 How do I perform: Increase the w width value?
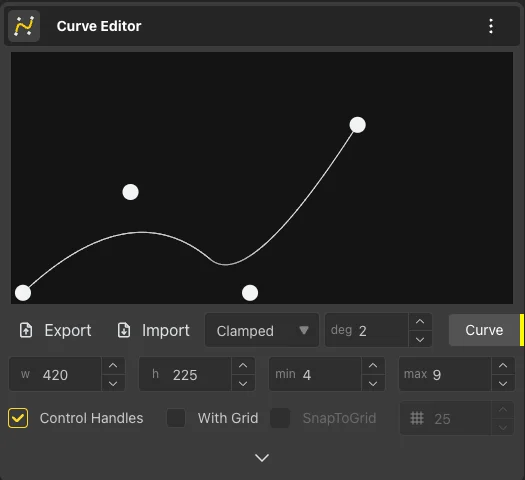pos(113,366)
